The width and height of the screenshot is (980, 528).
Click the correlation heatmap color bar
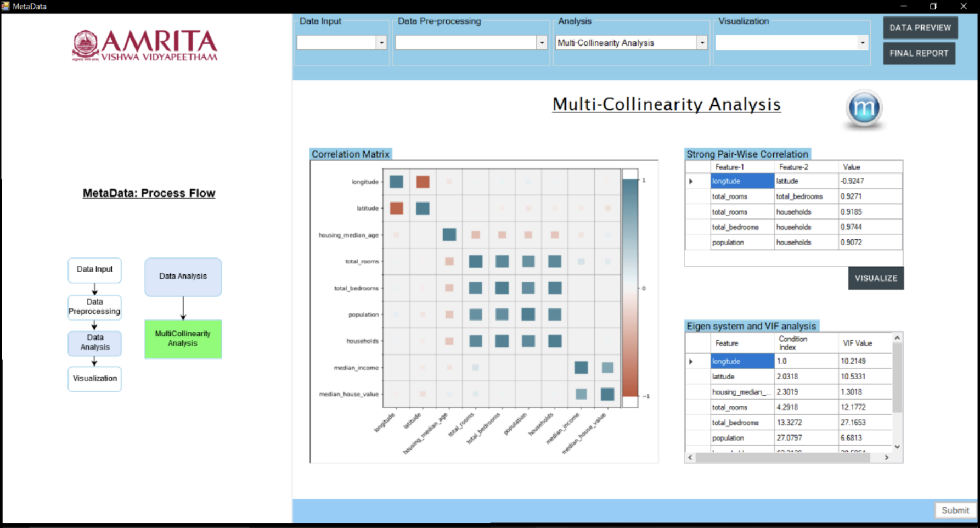(x=630, y=288)
